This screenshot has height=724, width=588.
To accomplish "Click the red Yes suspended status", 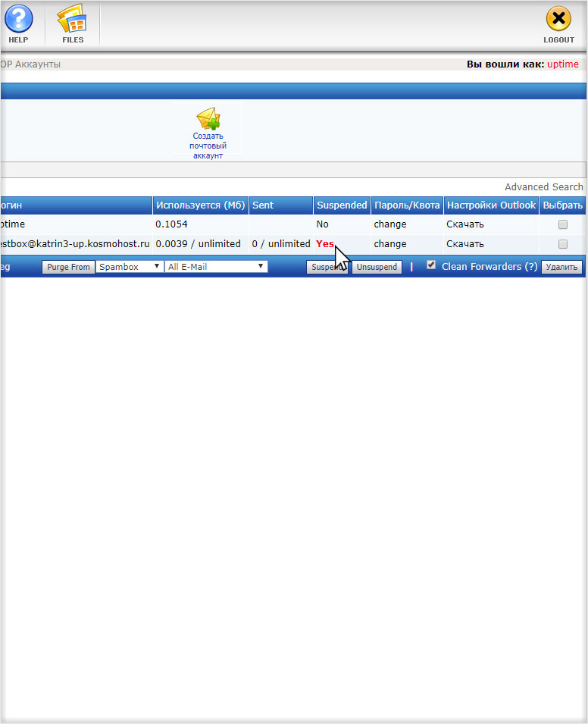I will tap(325, 244).
